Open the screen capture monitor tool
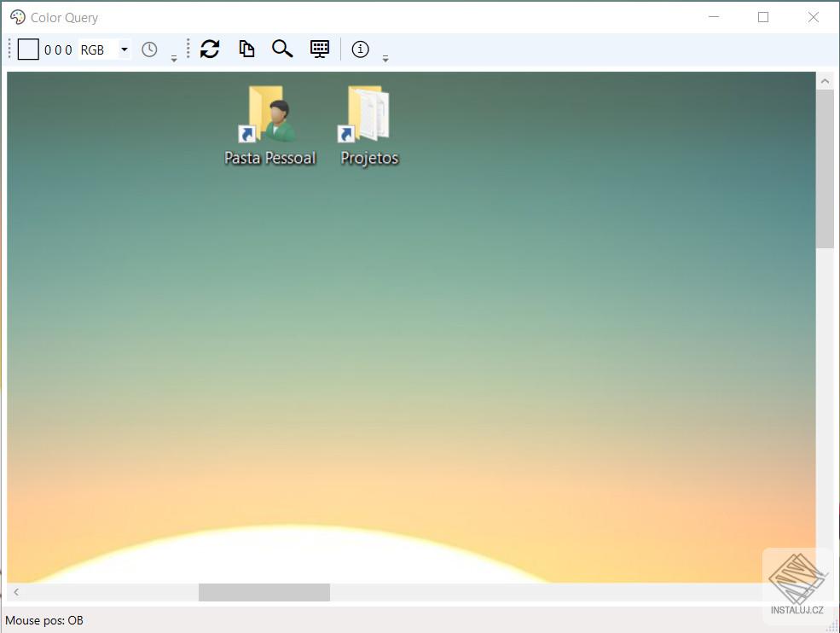 point(320,49)
